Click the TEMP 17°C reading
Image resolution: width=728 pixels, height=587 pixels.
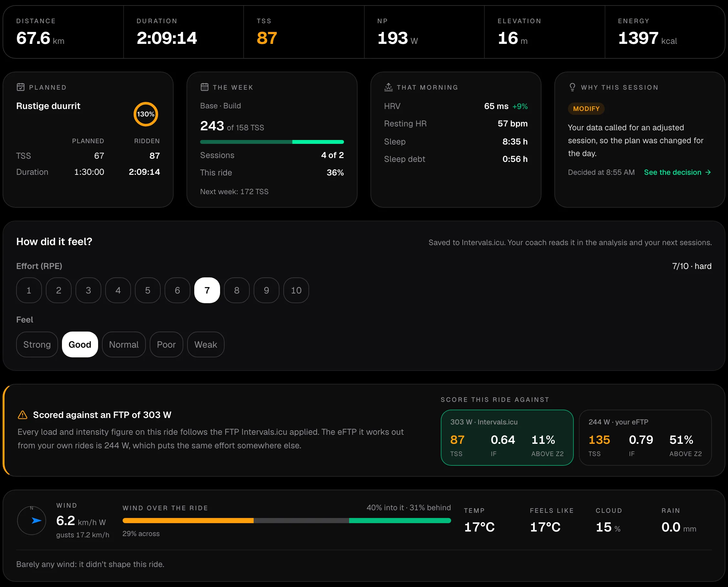point(479,527)
